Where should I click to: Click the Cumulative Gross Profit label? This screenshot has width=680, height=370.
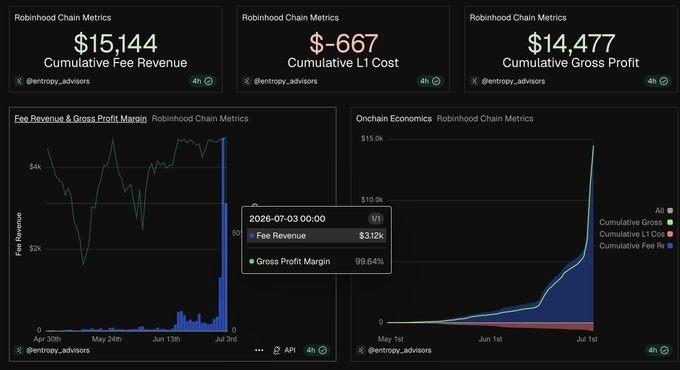click(571, 63)
